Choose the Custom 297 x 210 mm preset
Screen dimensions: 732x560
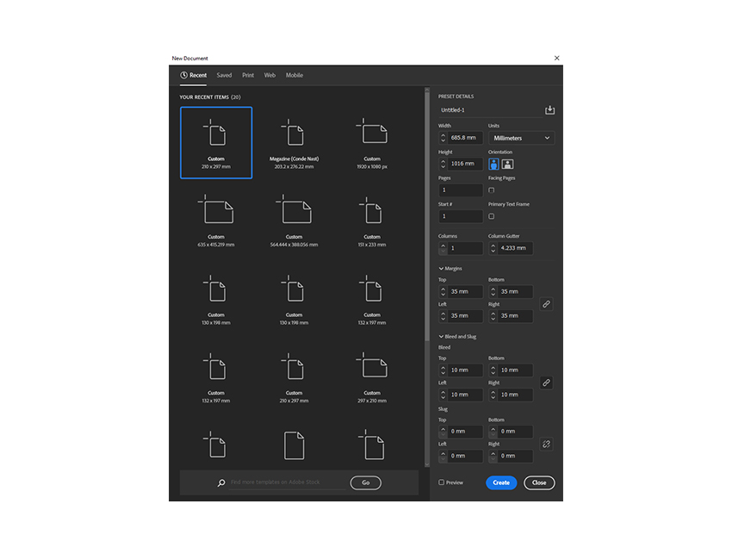[x=372, y=376]
